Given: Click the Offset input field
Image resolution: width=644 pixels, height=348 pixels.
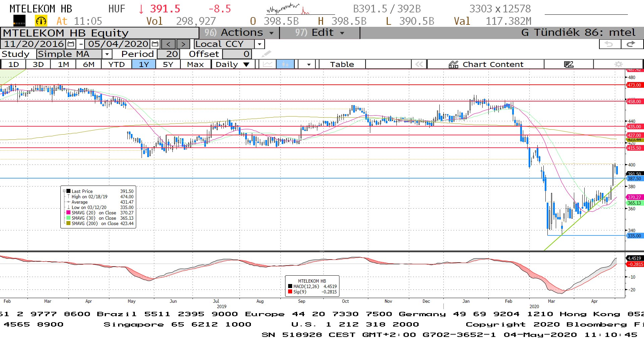Looking at the screenshot, I should (x=237, y=54).
